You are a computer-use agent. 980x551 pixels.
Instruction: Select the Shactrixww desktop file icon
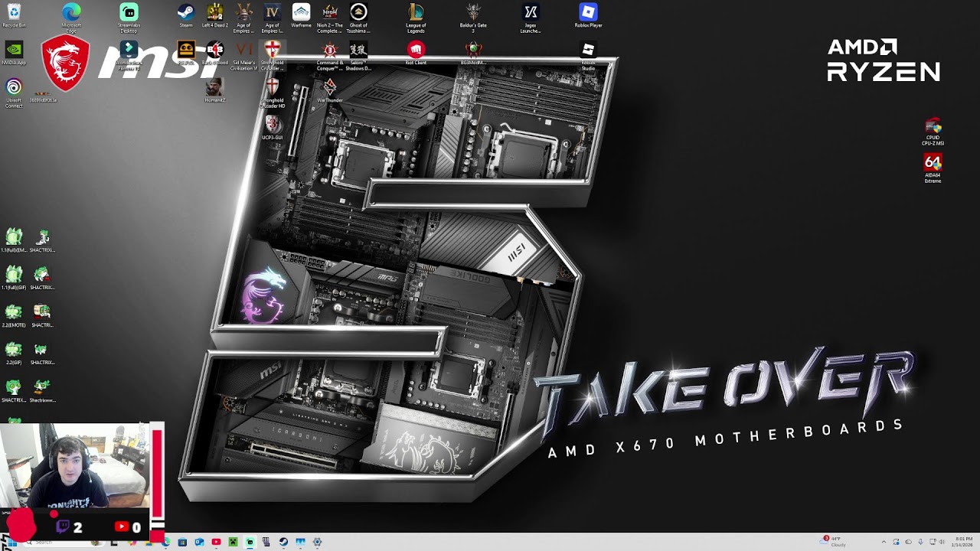click(x=42, y=390)
